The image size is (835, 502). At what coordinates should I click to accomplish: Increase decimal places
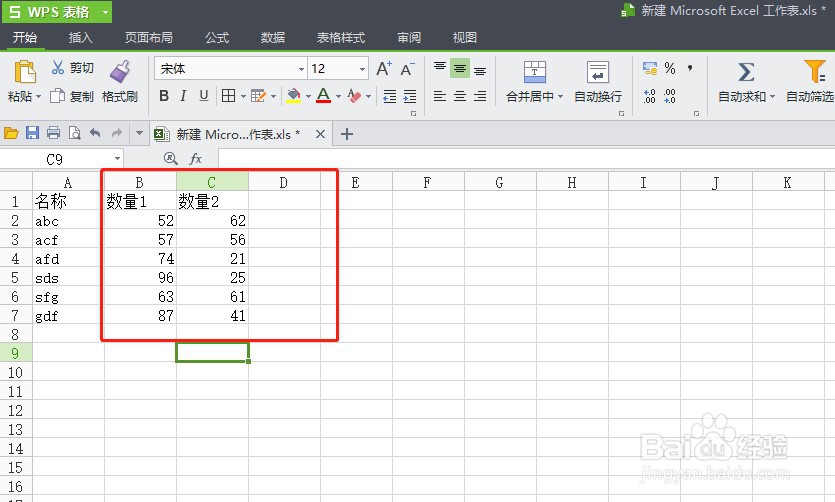(x=650, y=96)
